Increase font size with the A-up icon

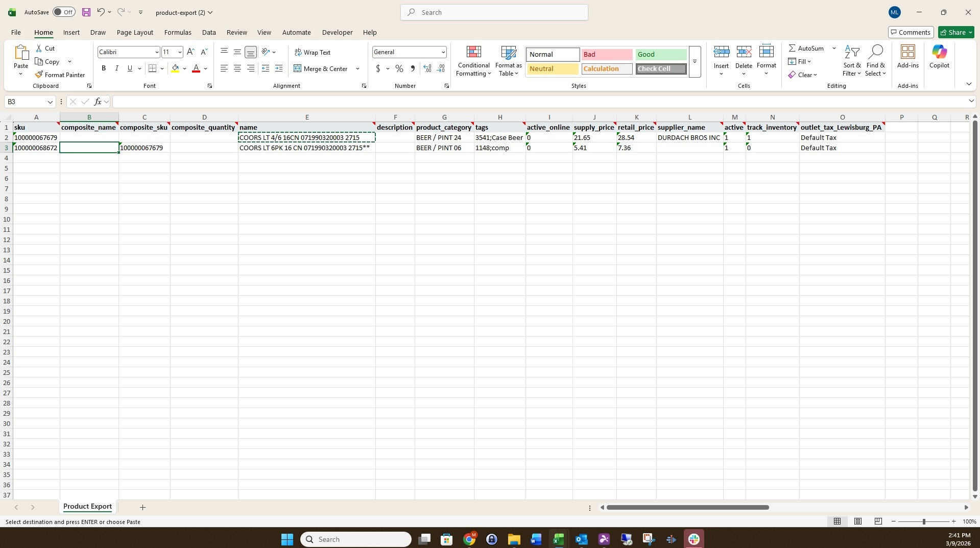(190, 52)
